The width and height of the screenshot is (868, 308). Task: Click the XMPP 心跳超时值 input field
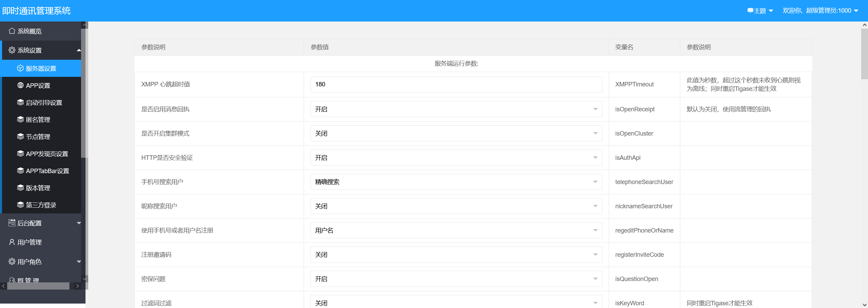456,84
